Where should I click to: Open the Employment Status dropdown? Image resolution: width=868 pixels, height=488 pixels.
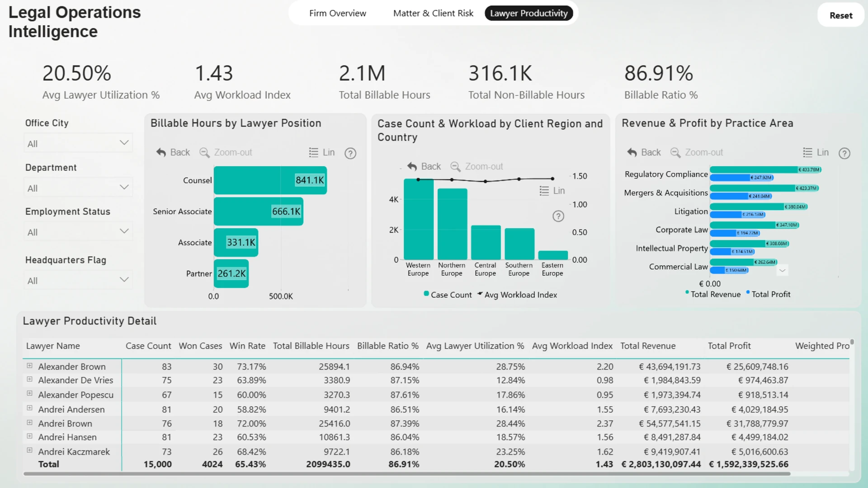point(78,232)
